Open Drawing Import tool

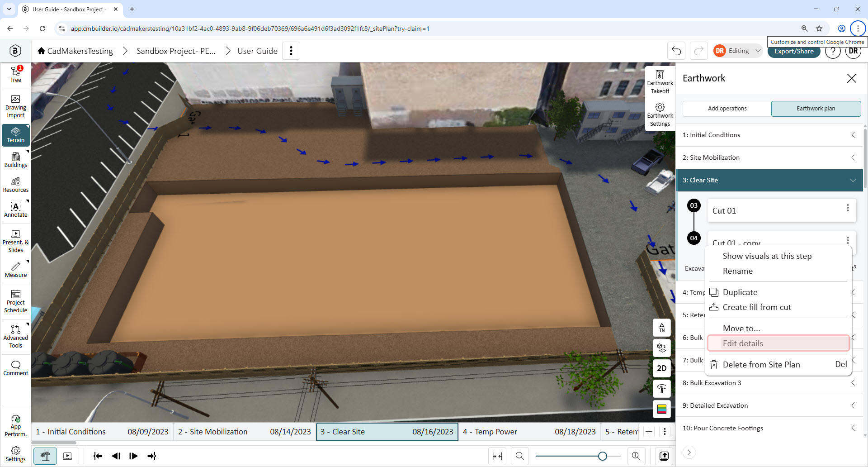16,106
